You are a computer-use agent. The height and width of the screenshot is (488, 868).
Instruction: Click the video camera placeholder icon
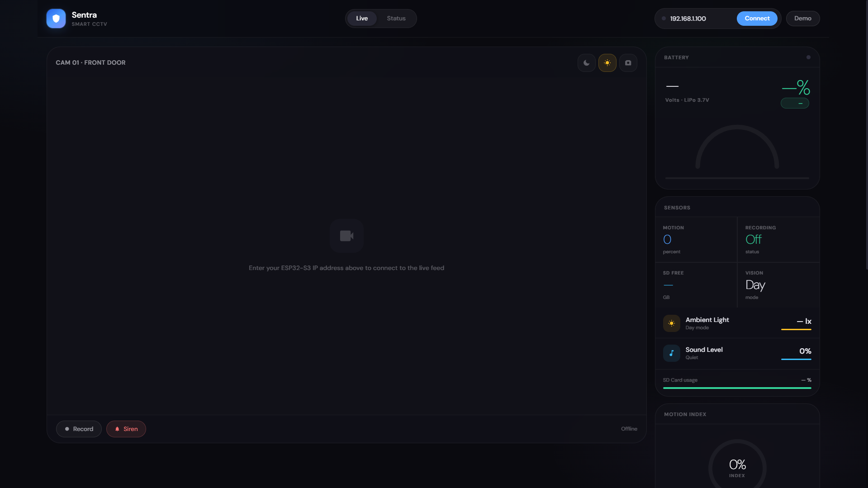pyautogui.click(x=346, y=236)
